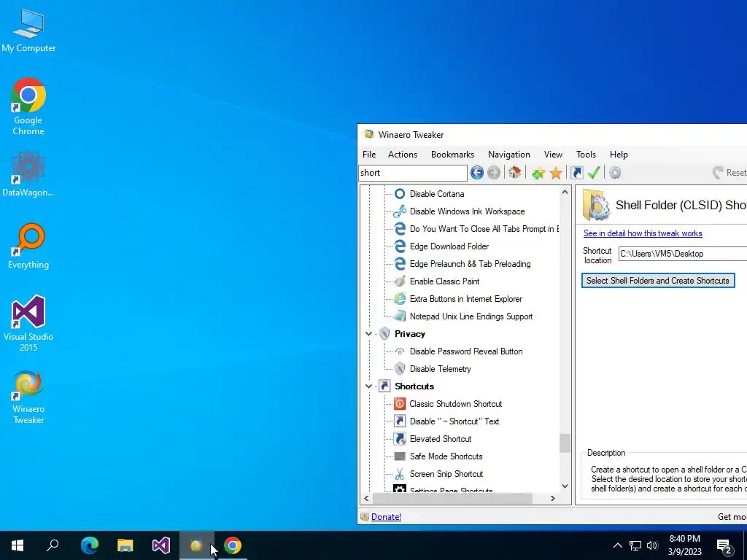Open bookmarks with the gold star icon

pyautogui.click(x=555, y=173)
